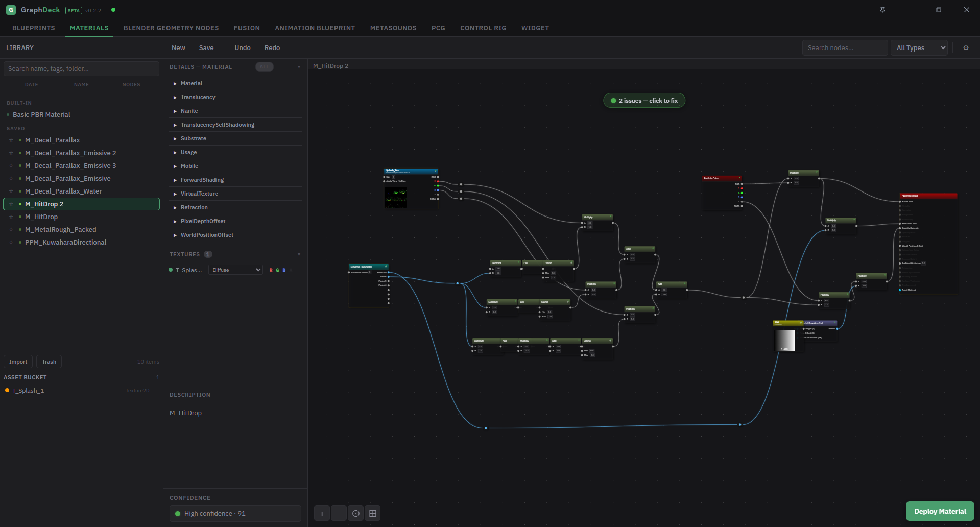Expand the Translucency section

(x=198, y=97)
